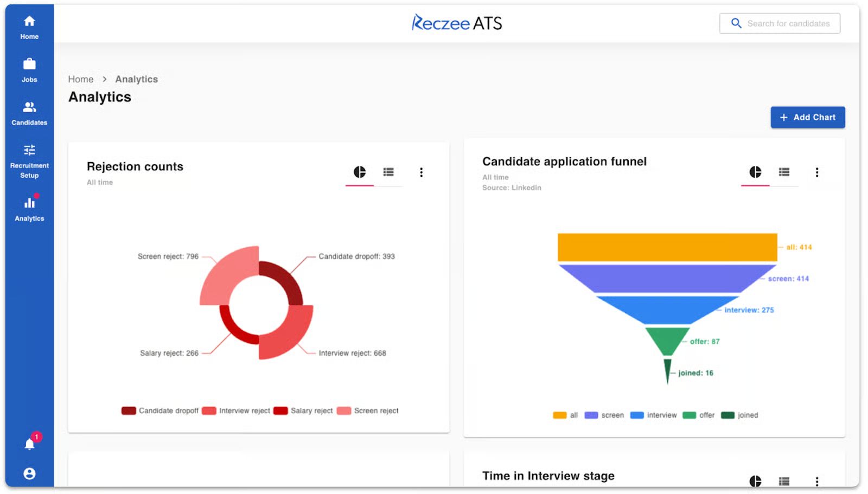The height and width of the screenshot is (494, 868).
Task: Switch Candidate application funnel to table view
Action: [x=784, y=172]
